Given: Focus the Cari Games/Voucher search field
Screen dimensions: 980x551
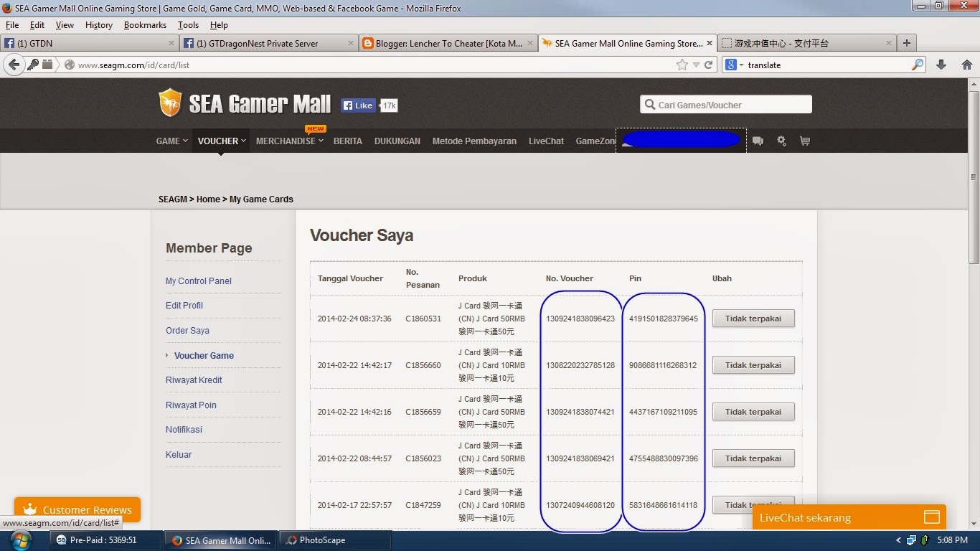Looking at the screenshot, I should (x=726, y=105).
